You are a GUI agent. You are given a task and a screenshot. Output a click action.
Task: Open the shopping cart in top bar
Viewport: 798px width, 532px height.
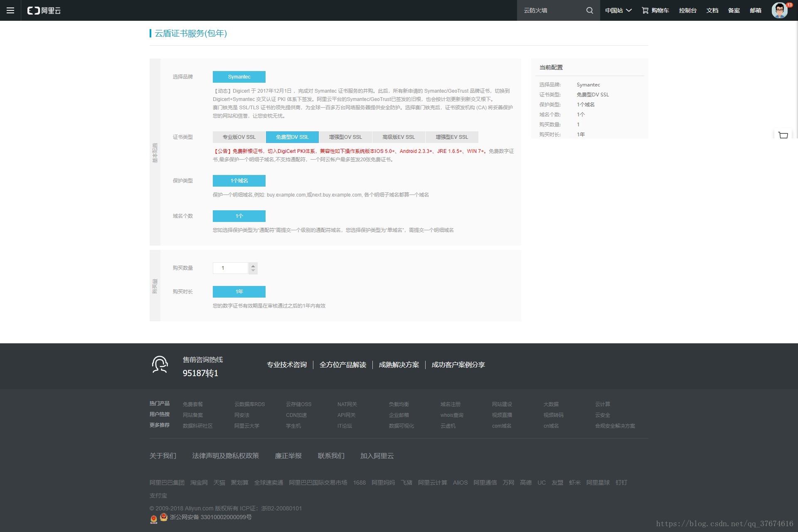pos(655,10)
